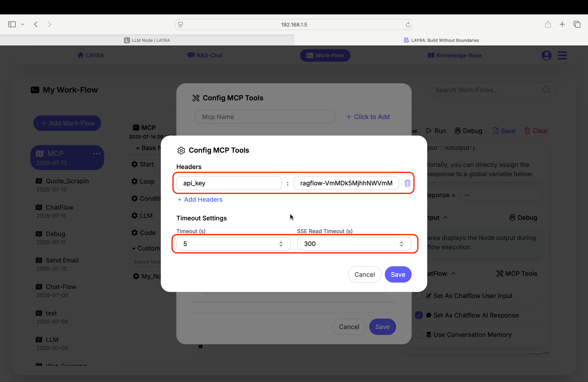Collapse the ChatFlow section chevron
The height and width of the screenshot is (382, 588).
454,273
